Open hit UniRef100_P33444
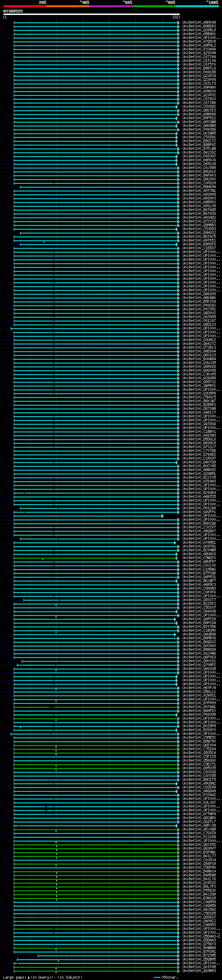The width and height of the screenshot is (222, 980). [199, 49]
